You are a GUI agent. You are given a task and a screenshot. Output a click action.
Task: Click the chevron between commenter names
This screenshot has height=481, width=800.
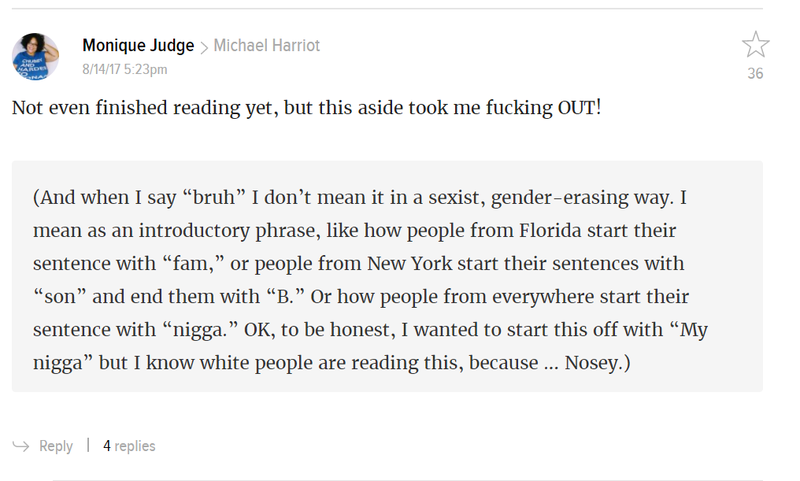point(204,47)
